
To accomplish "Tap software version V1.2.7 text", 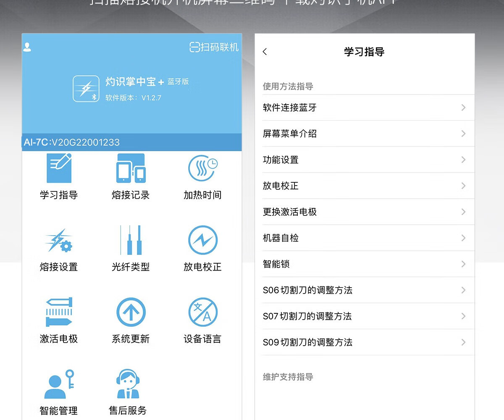I will [133, 98].
